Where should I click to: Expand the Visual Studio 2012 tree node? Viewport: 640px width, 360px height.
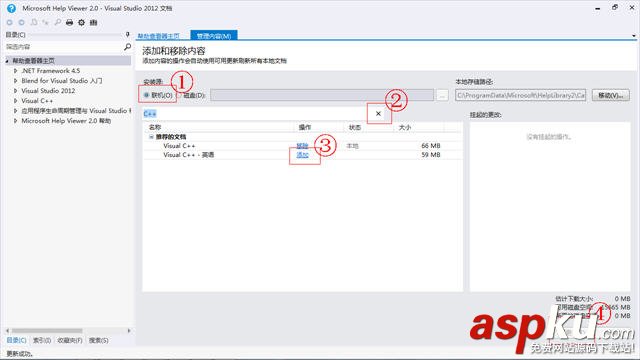tap(16, 91)
